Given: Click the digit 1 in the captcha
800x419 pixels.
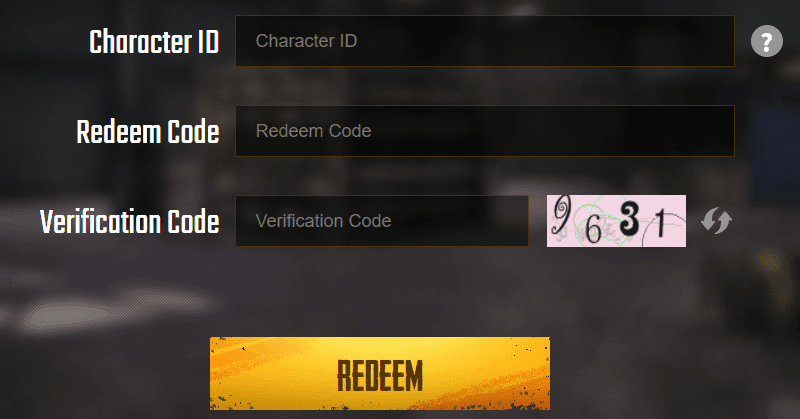Looking at the screenshot, I should (x=661, y=224).
